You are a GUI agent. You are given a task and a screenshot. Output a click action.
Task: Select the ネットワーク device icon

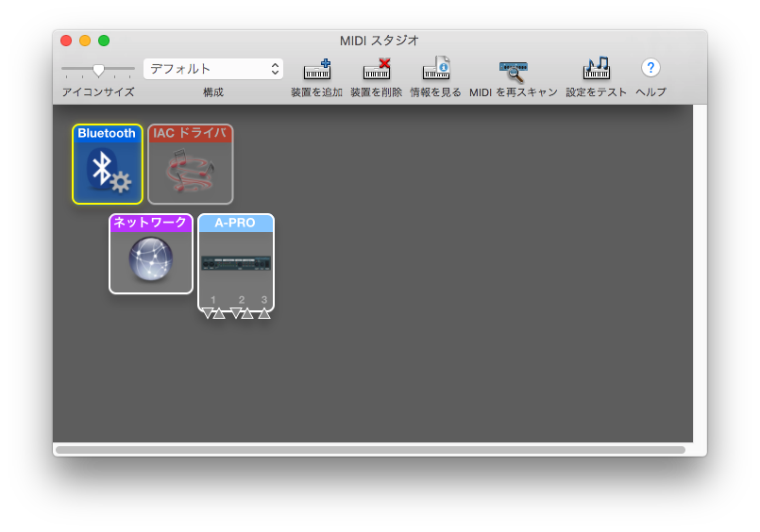point(151,254)
